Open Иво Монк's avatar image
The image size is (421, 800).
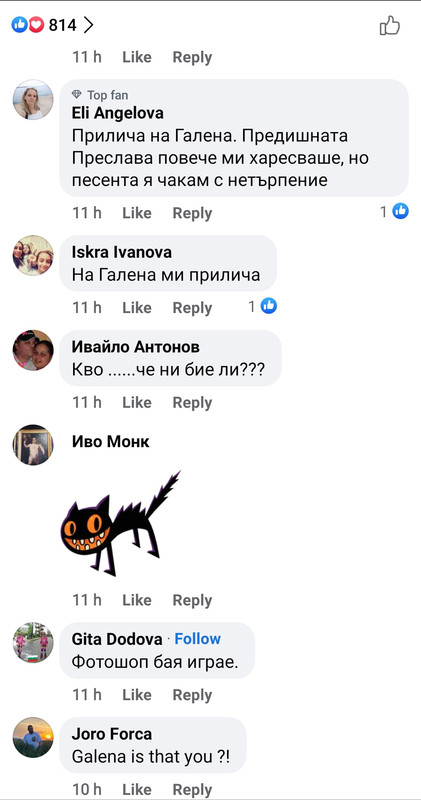coord(33,444)
